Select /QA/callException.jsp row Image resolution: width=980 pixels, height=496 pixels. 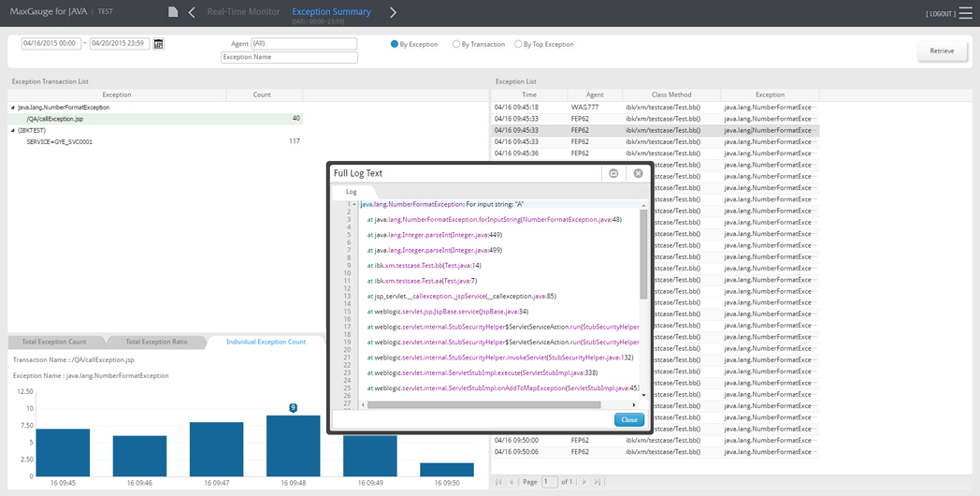(x=155, y=119)
